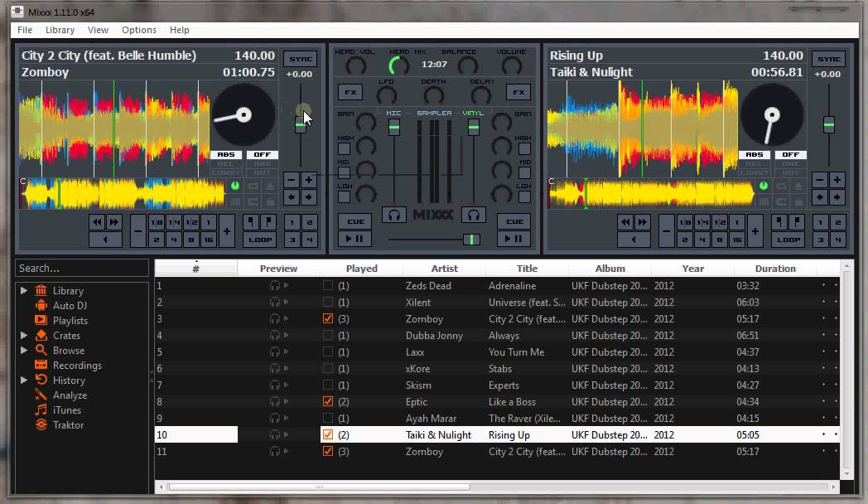868x504 pixels.
Task: Toggle left channel MID kill button
Action: coord(344,172)
